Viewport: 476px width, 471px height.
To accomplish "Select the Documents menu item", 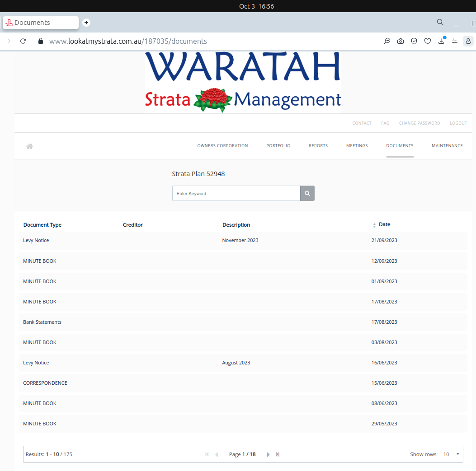I will (x=400, y=146).
